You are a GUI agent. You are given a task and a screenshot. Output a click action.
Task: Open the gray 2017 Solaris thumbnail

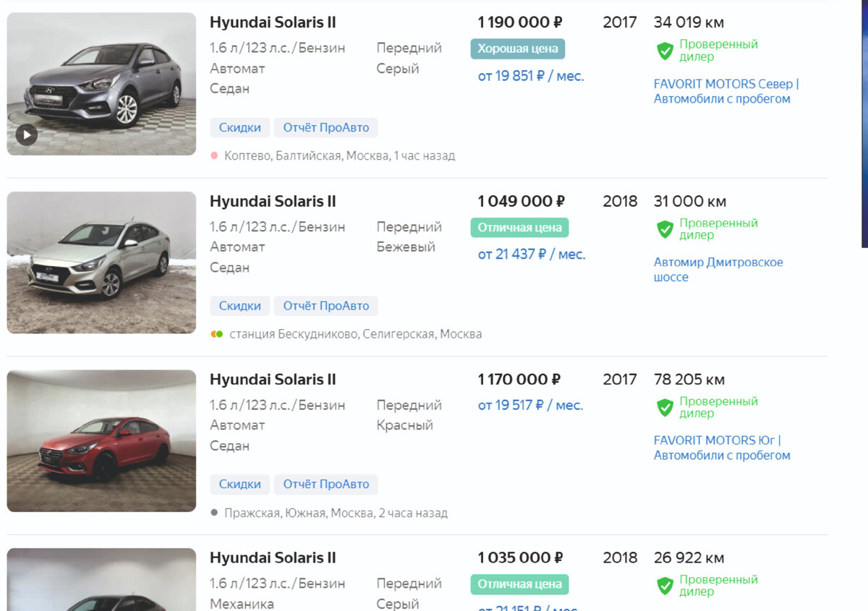tap(101, 84)
